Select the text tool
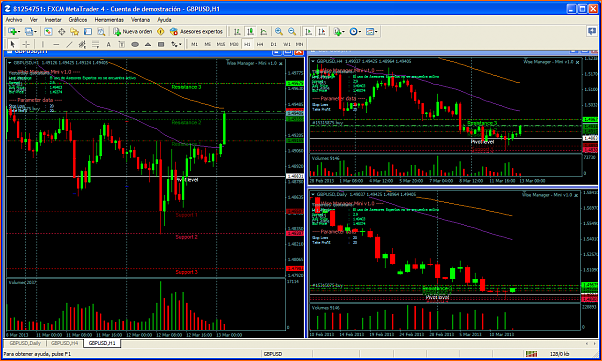This screenshot has height=361, width=602. (109, 45)
